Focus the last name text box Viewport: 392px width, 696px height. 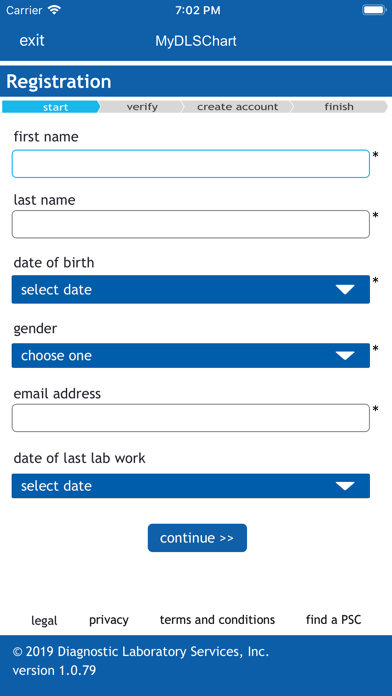click(x=190, y=224)
